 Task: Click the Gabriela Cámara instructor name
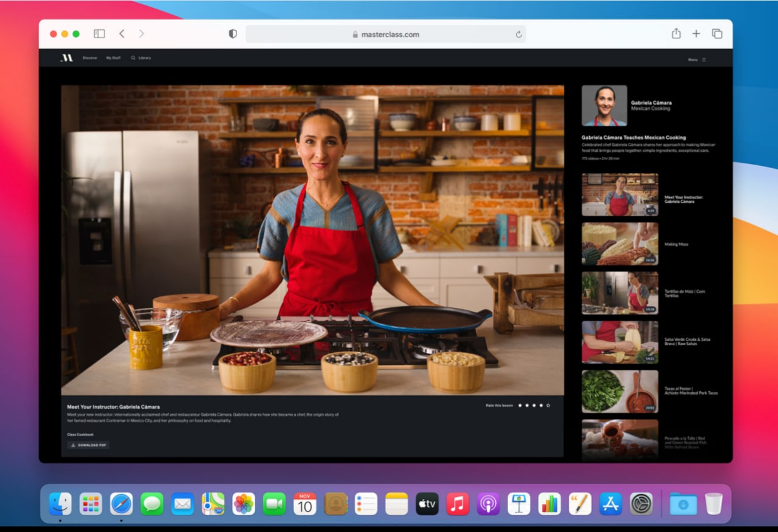tap(651, 103)
